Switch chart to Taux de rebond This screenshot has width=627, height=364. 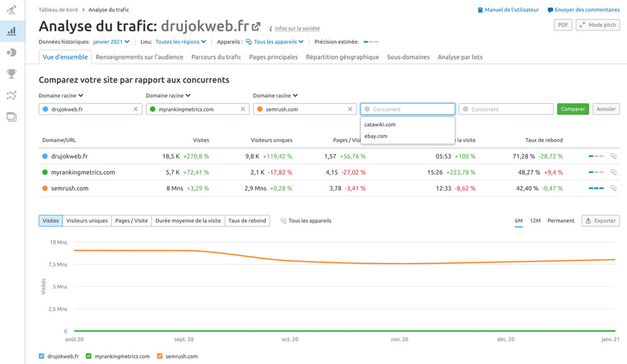[247, 221]
